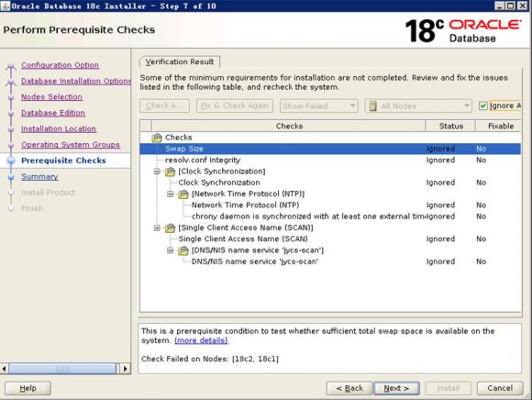The width and height of the screenshot is (532, 400).
Task: Click the sidebar horizontal scrollbar right arrow
Action: [125, 369]
